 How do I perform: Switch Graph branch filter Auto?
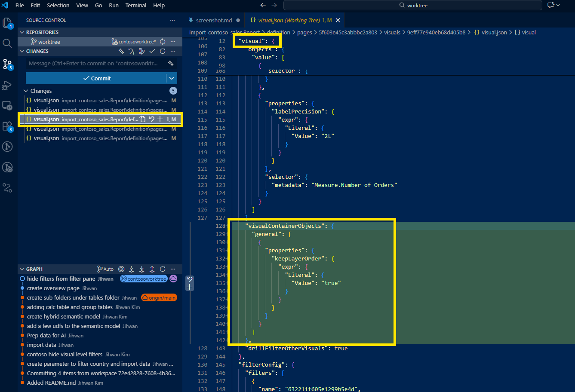point(105,269)
